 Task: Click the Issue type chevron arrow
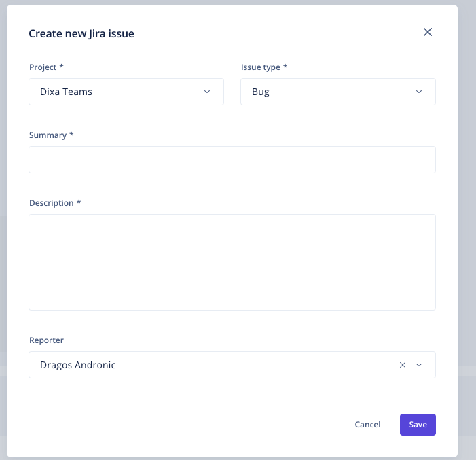(x=419, y=92)
